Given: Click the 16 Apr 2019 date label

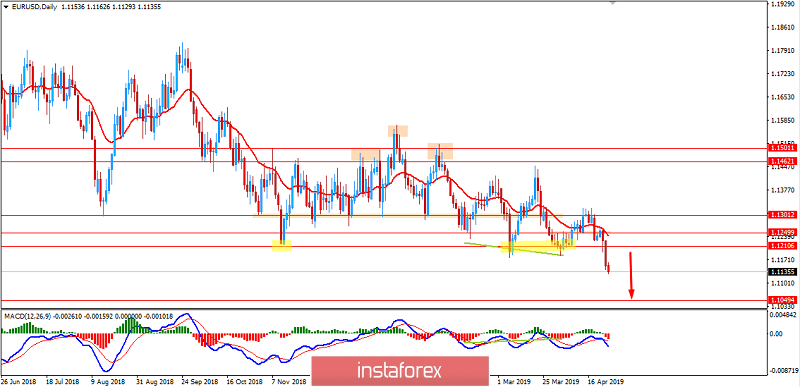Looking at the screenshot, I should click(605, 381).
